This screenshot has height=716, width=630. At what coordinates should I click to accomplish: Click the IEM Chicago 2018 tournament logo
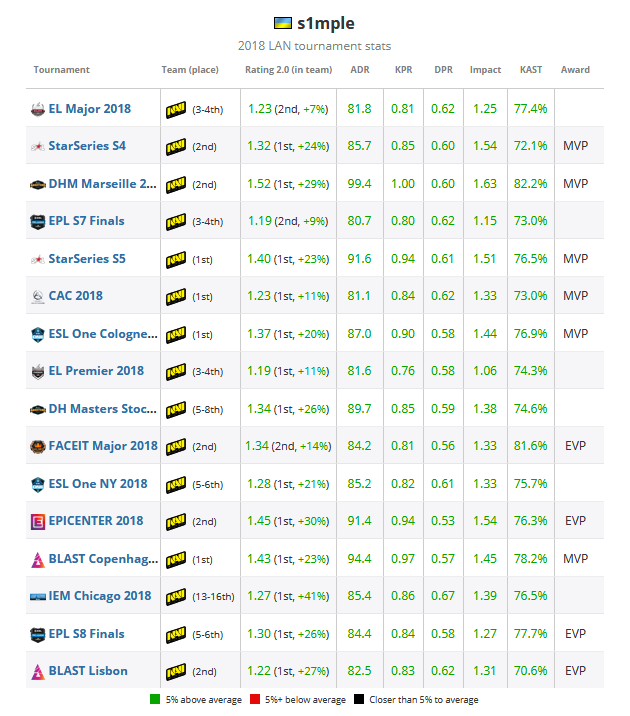click(38, 597)
